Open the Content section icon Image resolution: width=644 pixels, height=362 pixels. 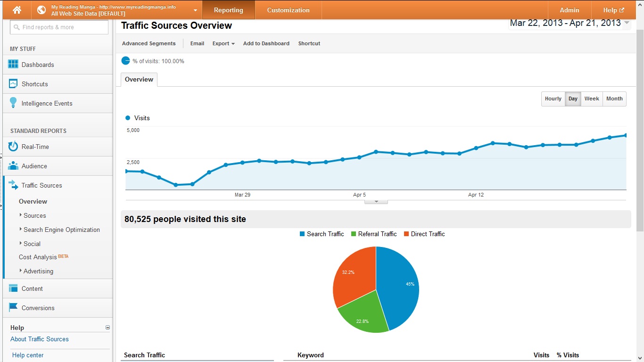tap(13, 288)
